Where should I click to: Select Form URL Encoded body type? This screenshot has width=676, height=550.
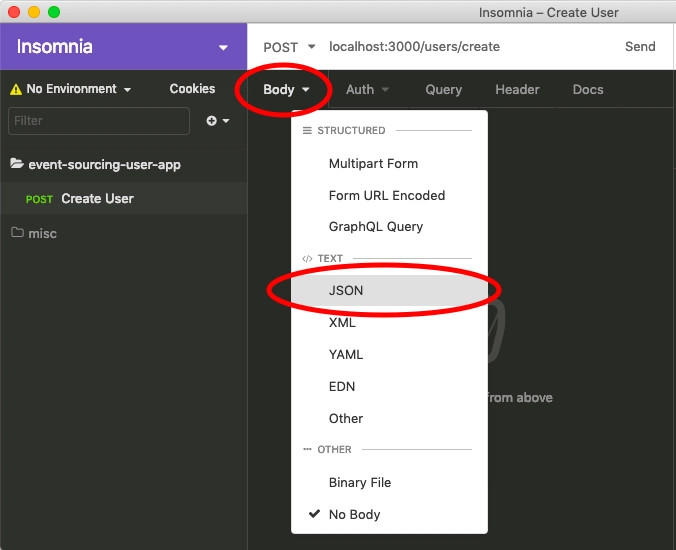pos(389,196)
